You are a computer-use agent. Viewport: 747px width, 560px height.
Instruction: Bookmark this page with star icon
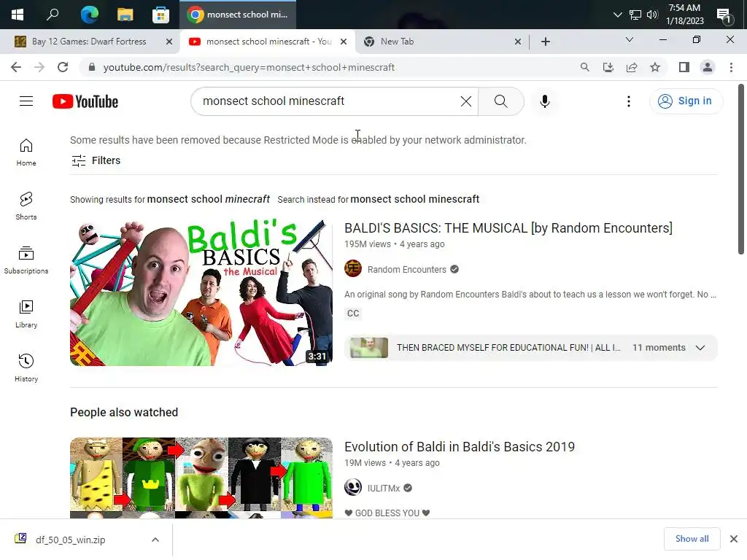655,67
